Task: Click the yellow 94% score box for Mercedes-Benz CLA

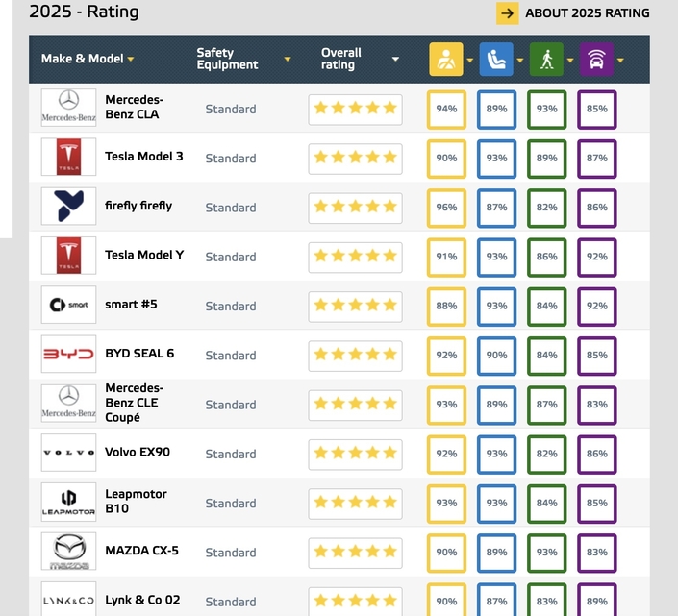Action: click(446, 109)
